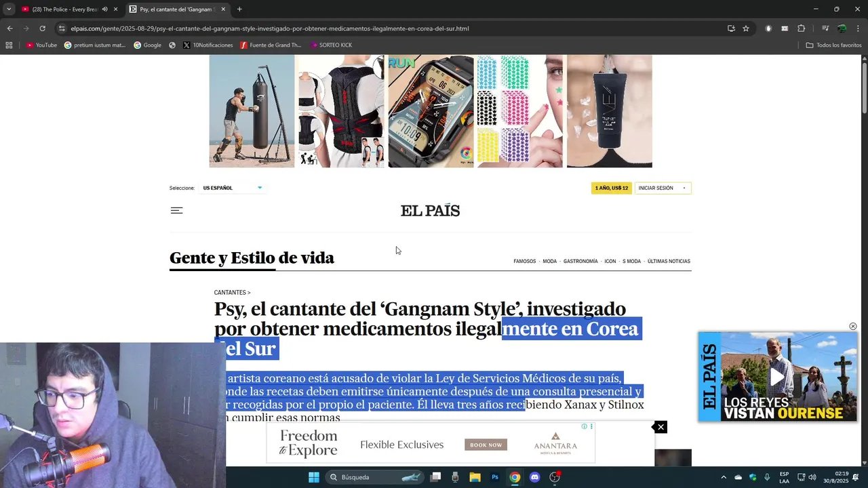Open the smartwatch ad thumbnail
This screenshot has width=868, height=488.
pos(431,111)
